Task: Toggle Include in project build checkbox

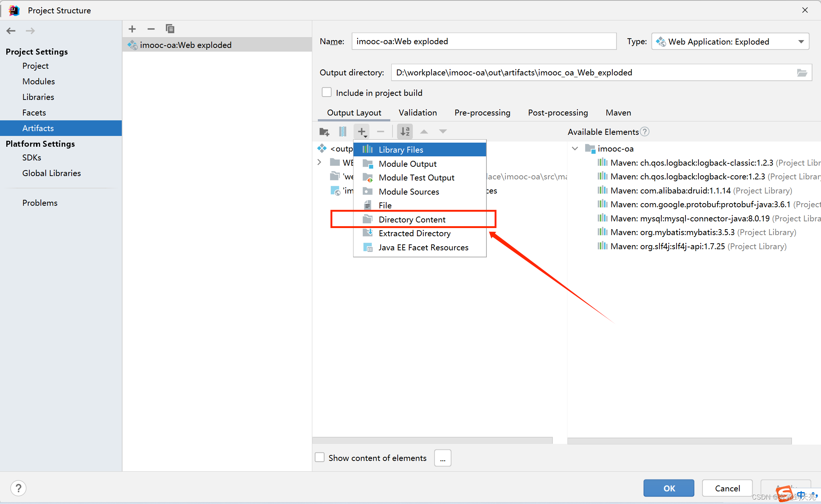Action: coord(326,92)
